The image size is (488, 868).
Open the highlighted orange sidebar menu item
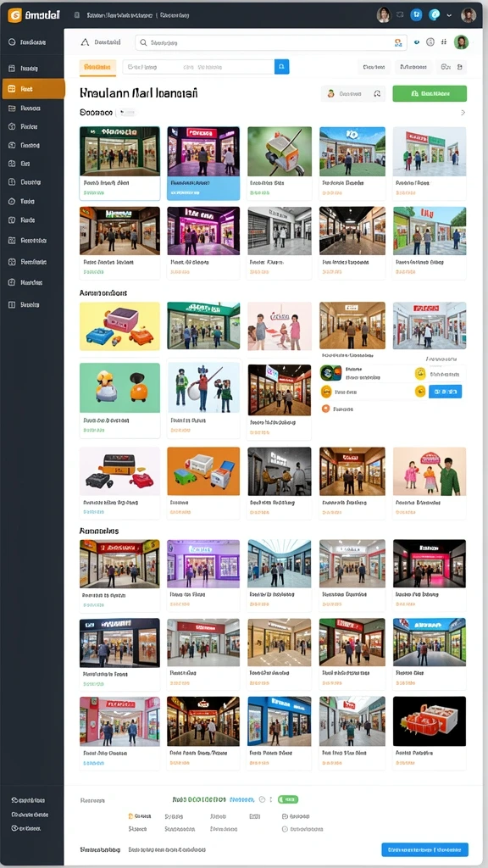(33, 88)
